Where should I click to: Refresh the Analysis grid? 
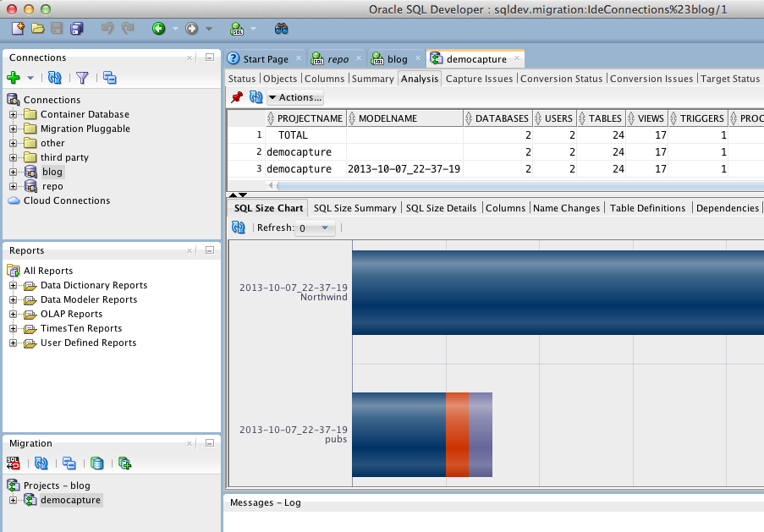tap(256, 97)
